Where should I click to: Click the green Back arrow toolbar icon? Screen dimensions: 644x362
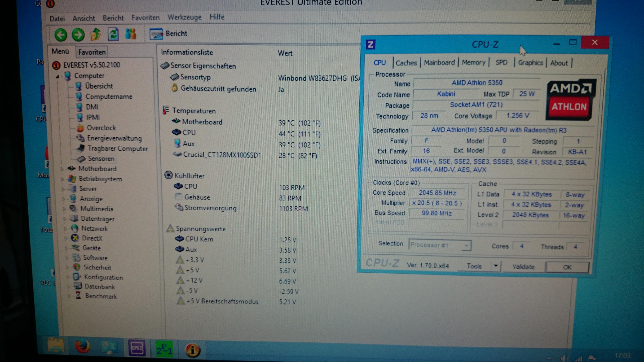pyautogui.click(x=61, y=35)
